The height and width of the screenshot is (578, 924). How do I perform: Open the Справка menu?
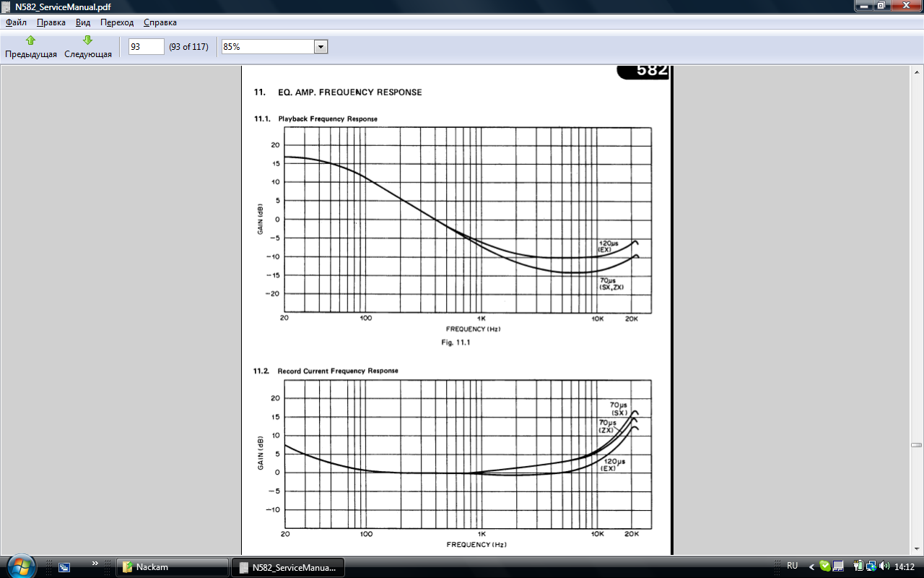160,22
